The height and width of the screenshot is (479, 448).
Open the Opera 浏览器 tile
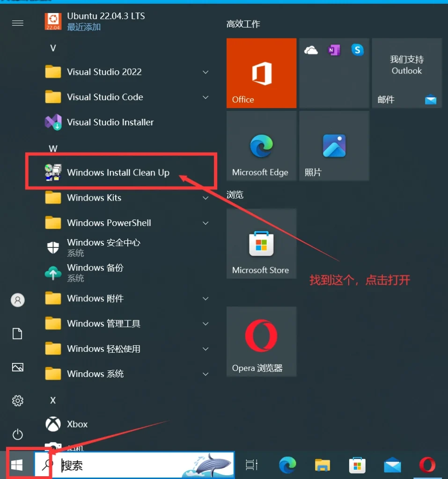pyautogui.click(x=262, y=341)
